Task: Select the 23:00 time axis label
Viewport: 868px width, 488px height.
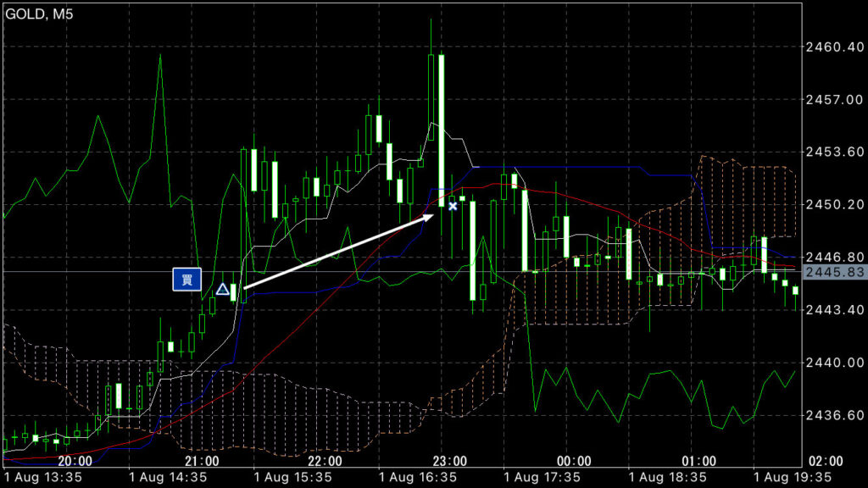Action: [x=449, y=461]
